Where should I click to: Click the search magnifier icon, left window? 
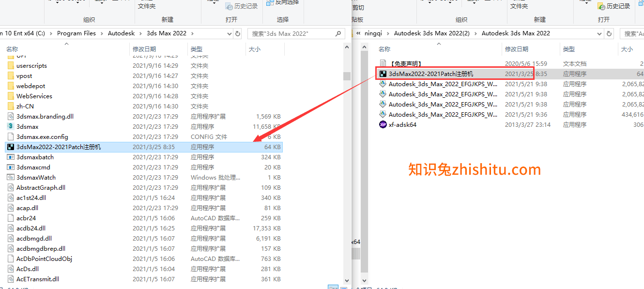[x=338, y=34]
